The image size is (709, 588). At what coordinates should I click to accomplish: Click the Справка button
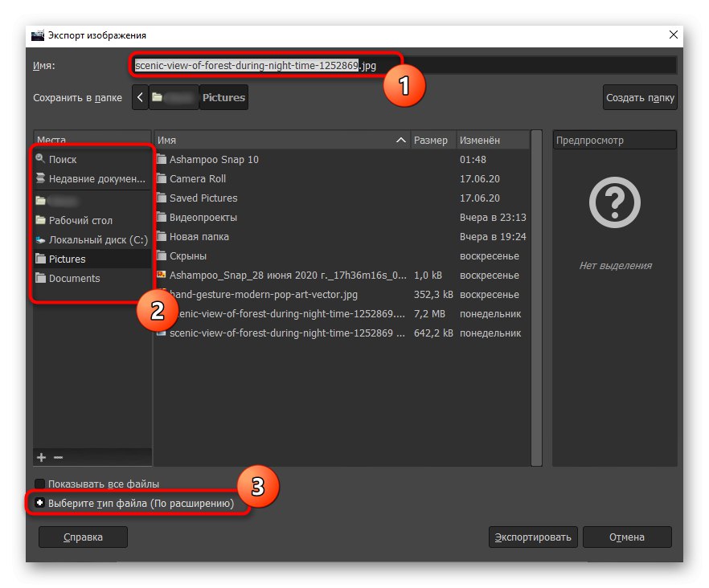(84, 537)
